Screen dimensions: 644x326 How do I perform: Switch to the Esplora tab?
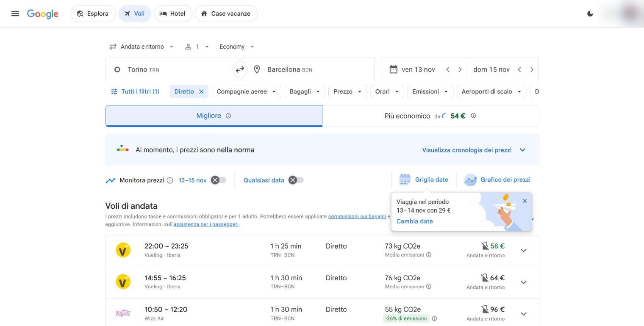pos(93,14)
